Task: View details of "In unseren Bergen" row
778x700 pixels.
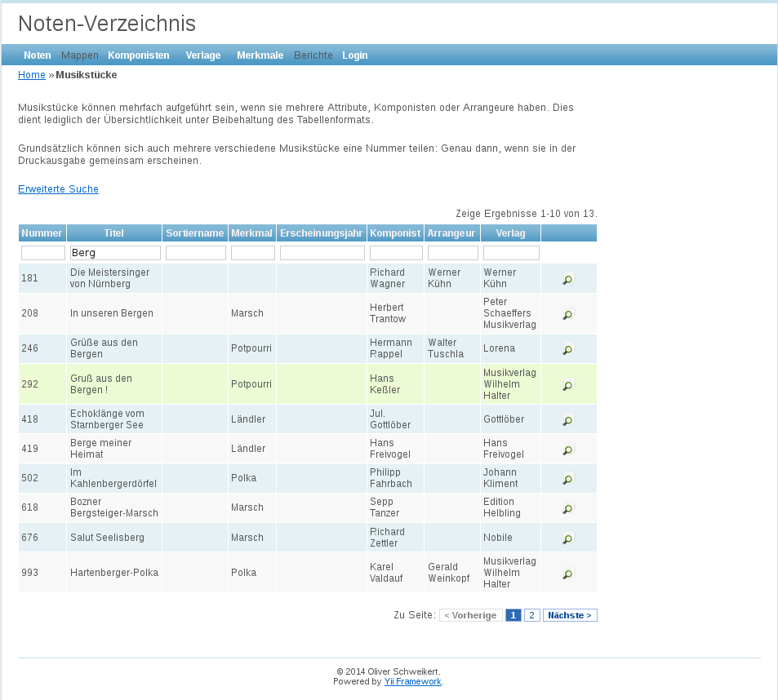Action: [567, 313]
